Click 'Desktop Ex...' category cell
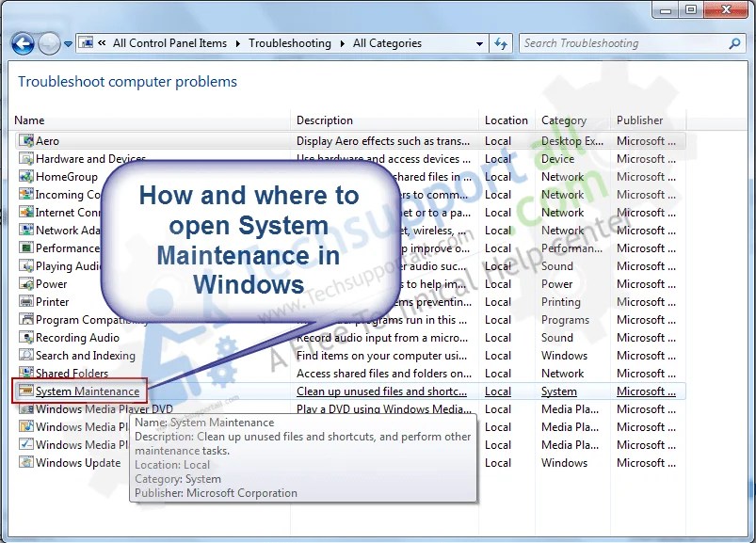 click(572, 141)
